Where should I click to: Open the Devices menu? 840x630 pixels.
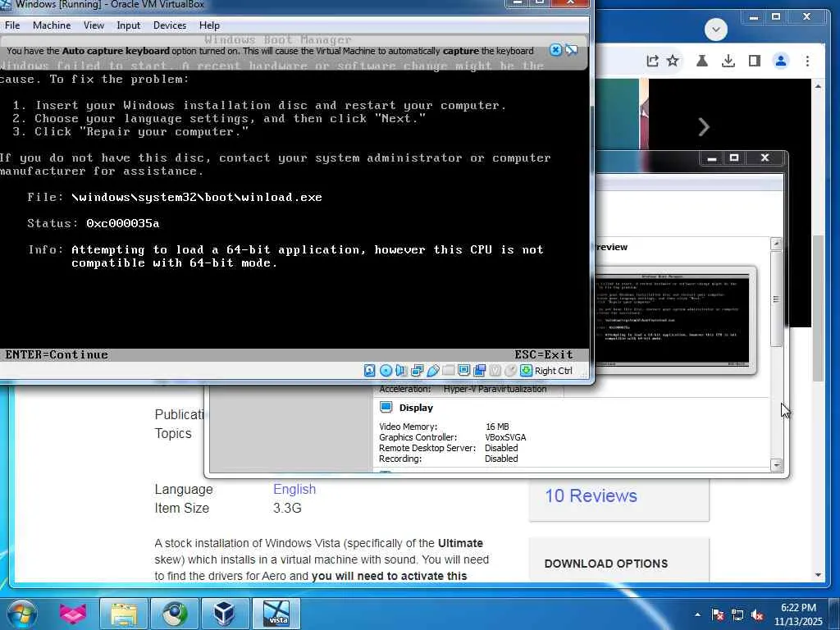click(170, 25)
